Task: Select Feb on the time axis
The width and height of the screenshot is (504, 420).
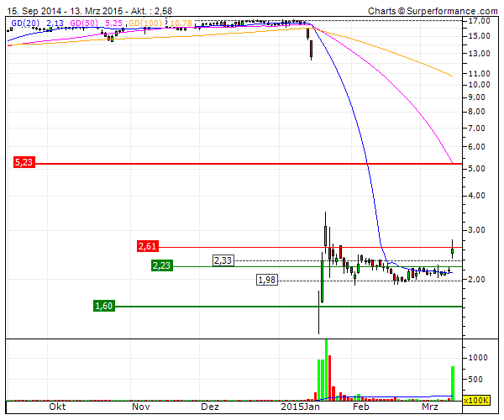Action: coord(361,407)
